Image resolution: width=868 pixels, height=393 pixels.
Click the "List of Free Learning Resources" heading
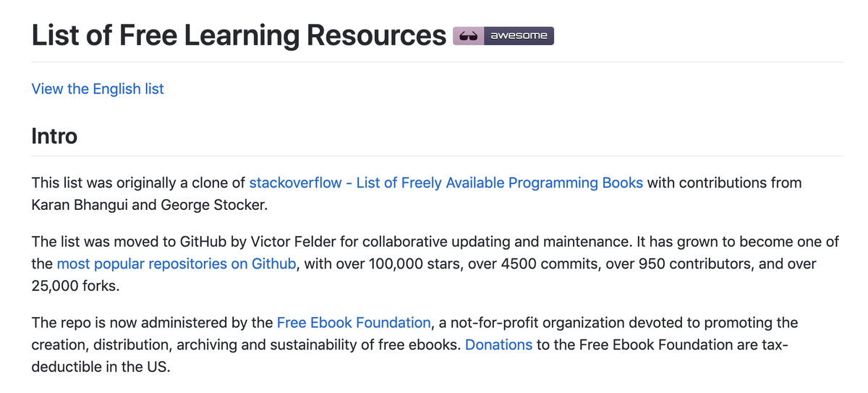pyautogui.click(x=239, y=35)
